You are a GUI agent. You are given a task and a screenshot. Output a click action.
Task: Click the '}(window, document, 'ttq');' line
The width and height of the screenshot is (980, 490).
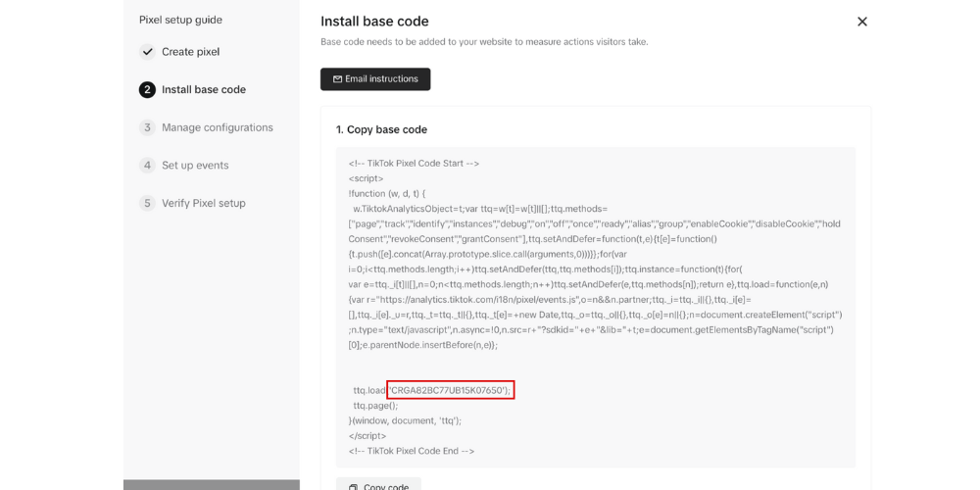(x=405, y=420)
